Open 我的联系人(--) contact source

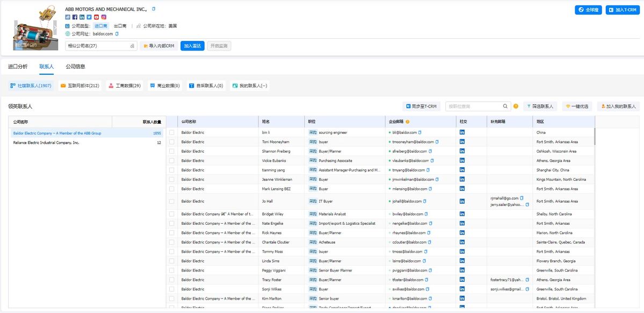click(250, 86)
